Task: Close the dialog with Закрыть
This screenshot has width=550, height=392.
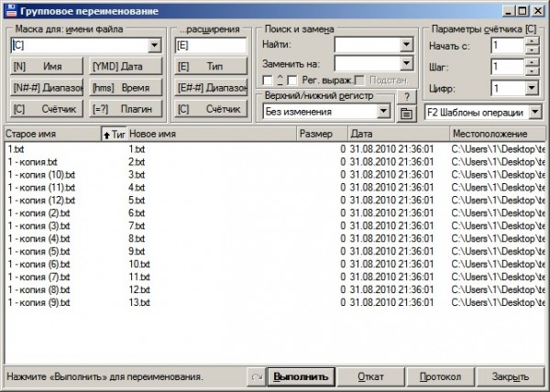Action: point(511,377)
